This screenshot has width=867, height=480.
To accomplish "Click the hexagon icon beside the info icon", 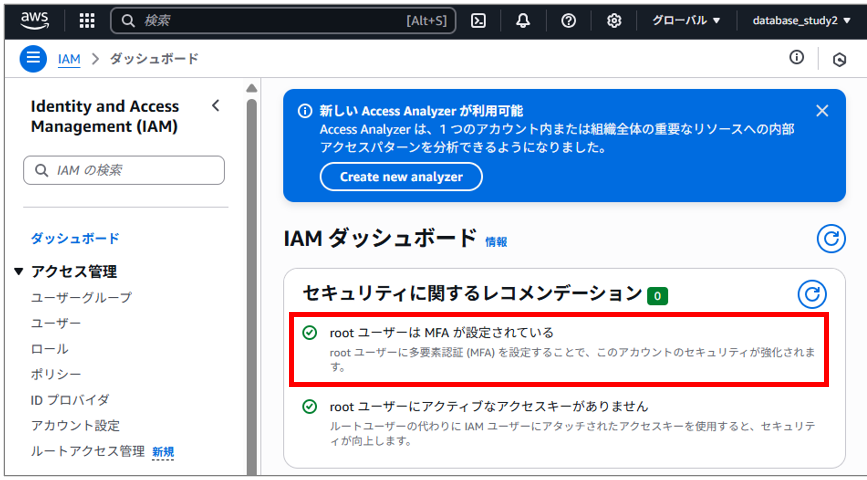I will [x=839, y=60].
